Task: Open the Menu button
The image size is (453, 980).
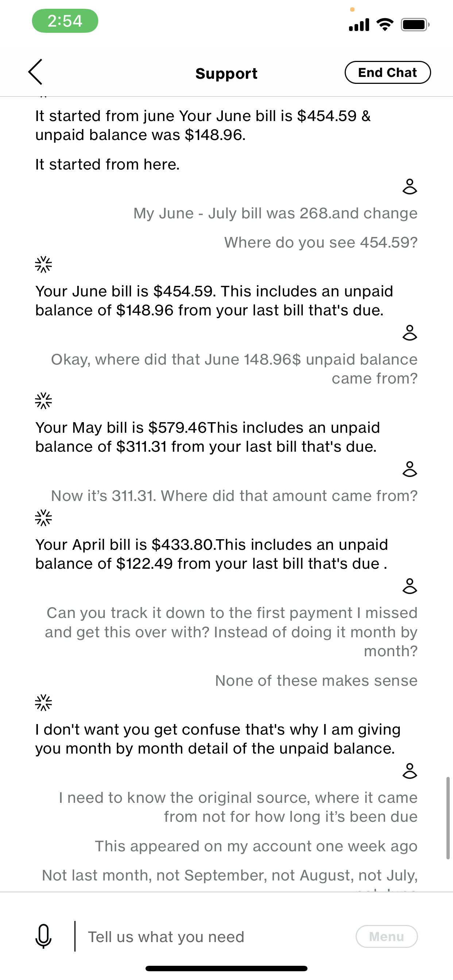Action: [x=386, y=936]
